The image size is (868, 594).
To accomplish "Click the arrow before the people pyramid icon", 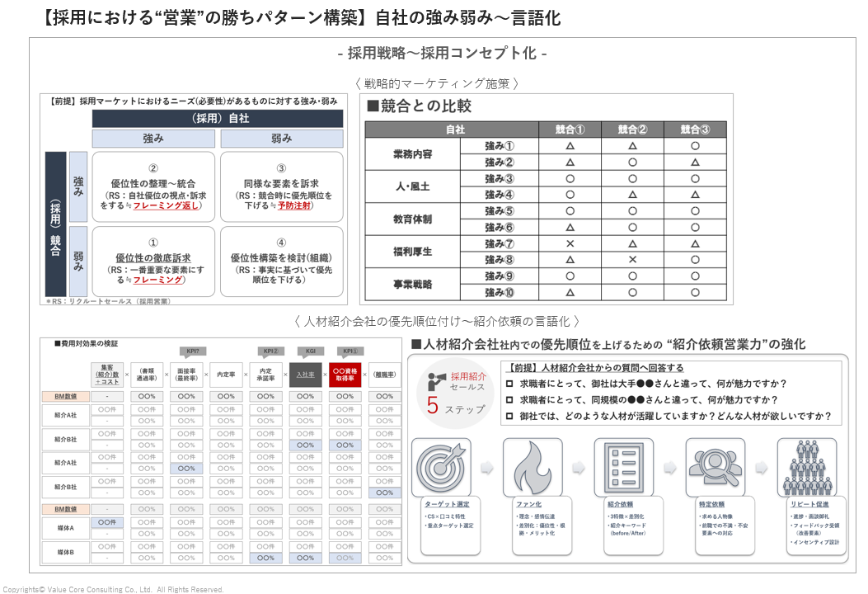I will pos(761,468).
